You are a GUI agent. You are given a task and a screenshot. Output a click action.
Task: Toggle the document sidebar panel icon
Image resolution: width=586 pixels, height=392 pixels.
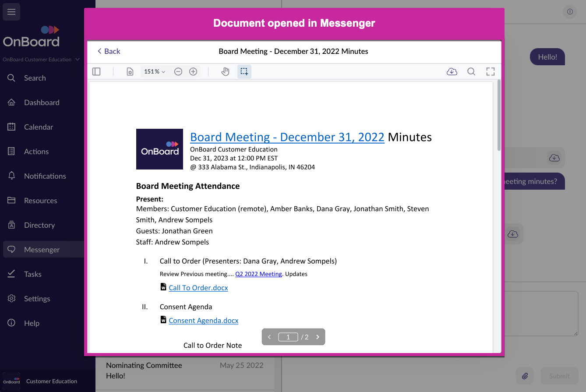(96, 72)
